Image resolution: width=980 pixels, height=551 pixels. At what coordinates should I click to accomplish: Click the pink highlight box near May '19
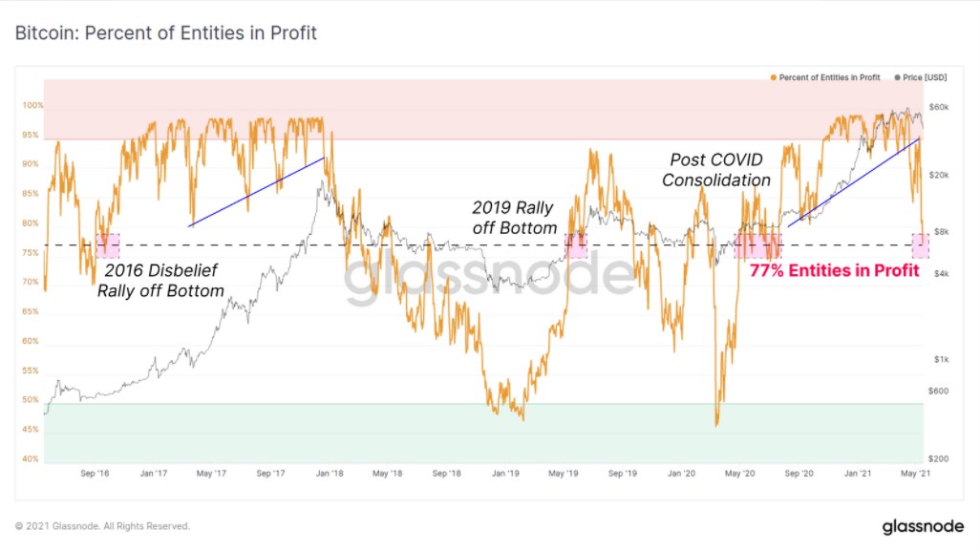click(576, 245)
